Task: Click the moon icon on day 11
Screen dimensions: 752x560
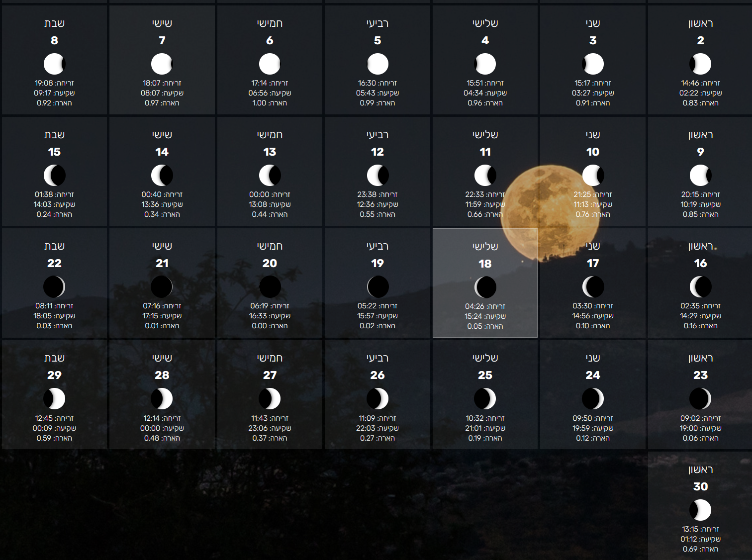Action: coord(485,176)
